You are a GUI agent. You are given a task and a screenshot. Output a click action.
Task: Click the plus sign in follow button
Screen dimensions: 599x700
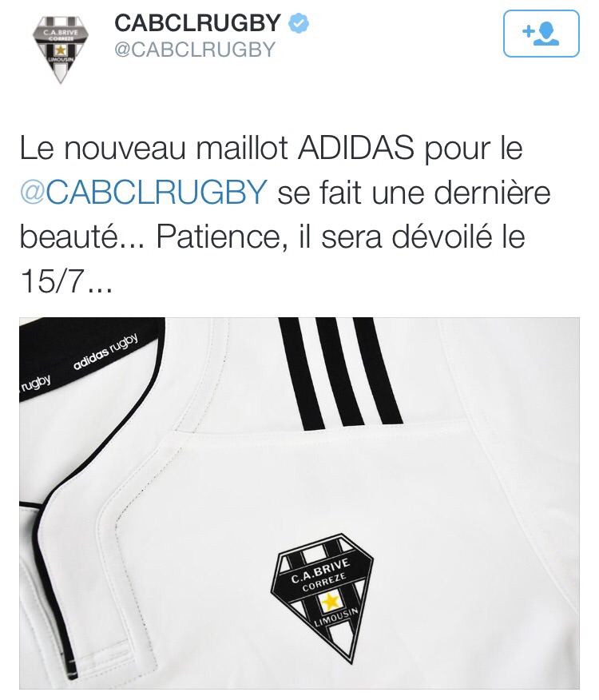[x=528, y=31]
